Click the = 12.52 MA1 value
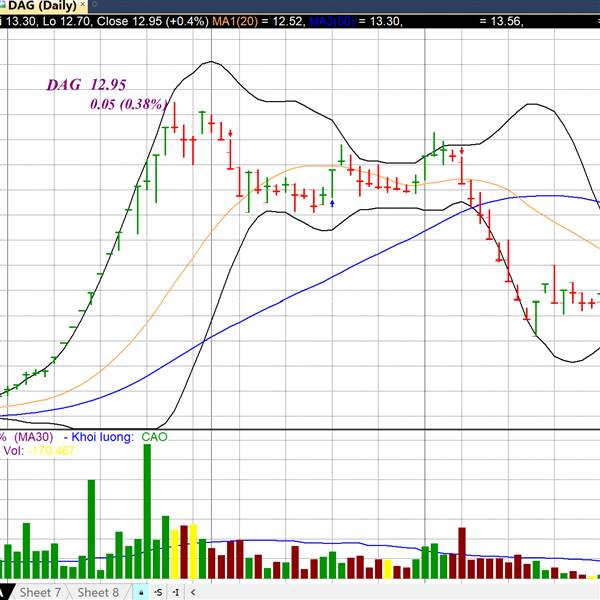 coord(284,21)
